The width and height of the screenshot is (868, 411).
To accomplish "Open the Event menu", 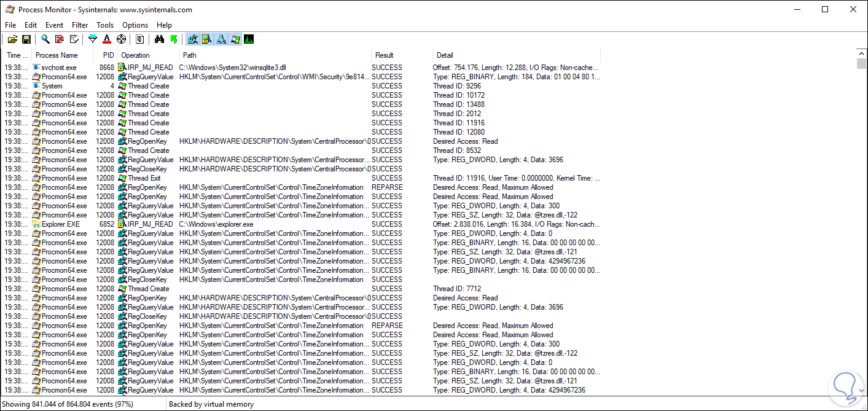I will point(54,25).
